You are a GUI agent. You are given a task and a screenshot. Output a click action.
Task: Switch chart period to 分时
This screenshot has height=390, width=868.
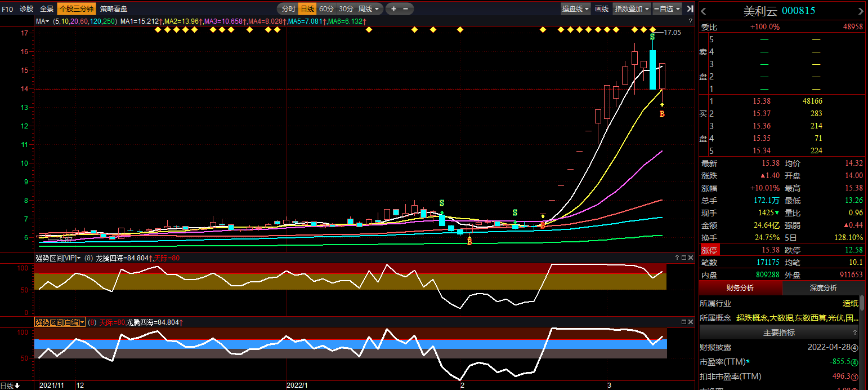[x=288, y=9]
